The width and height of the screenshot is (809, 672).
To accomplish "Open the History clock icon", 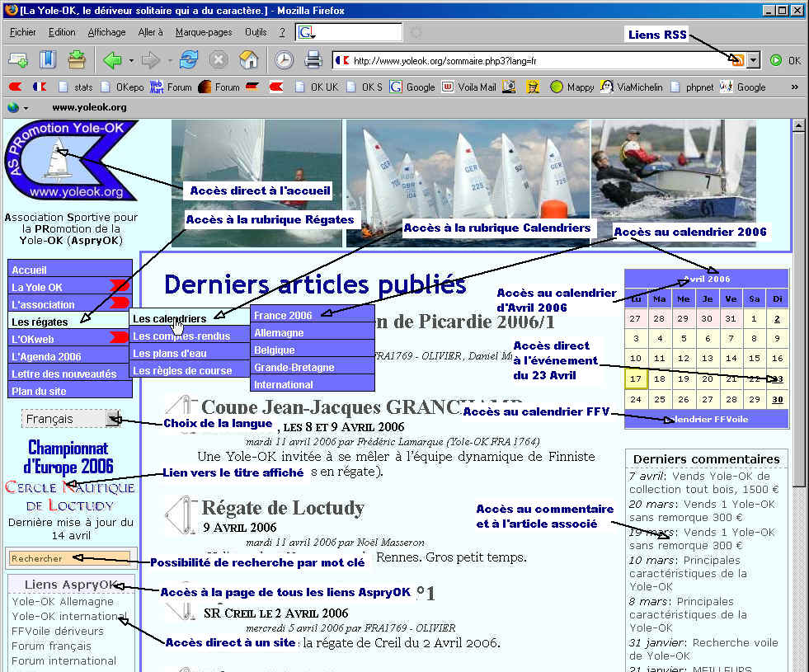I will coord(283,59).
